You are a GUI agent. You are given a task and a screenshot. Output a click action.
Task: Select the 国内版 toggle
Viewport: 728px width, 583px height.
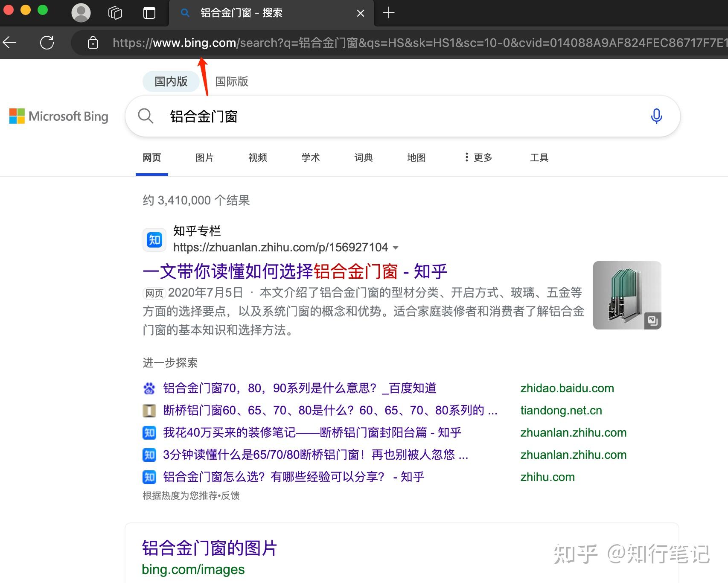[171, 82]
